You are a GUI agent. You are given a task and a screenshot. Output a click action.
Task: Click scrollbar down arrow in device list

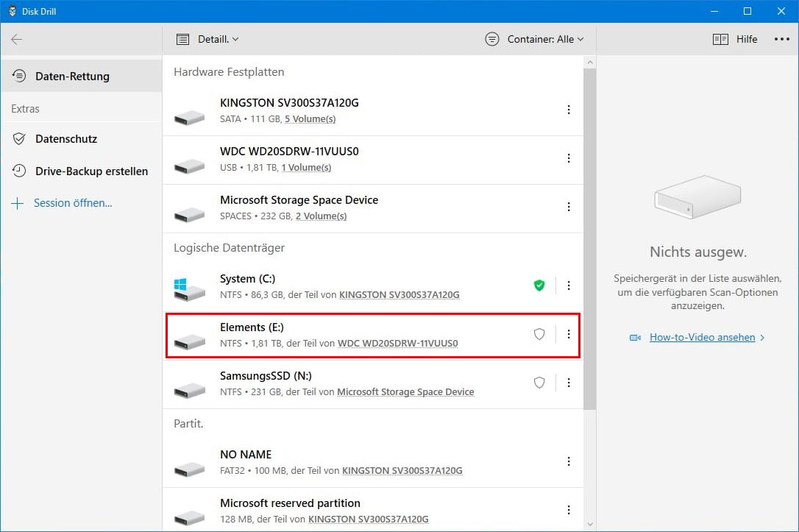590,524
